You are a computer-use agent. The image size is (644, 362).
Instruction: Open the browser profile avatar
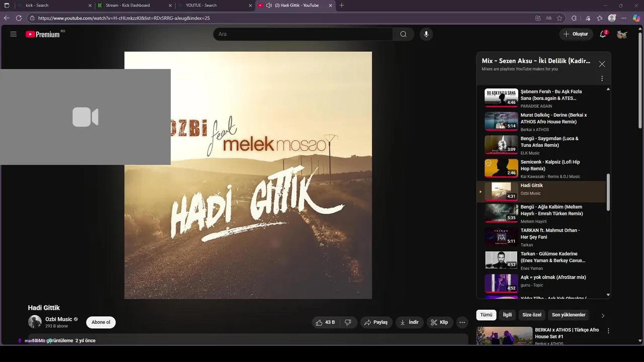click(612, 18)
